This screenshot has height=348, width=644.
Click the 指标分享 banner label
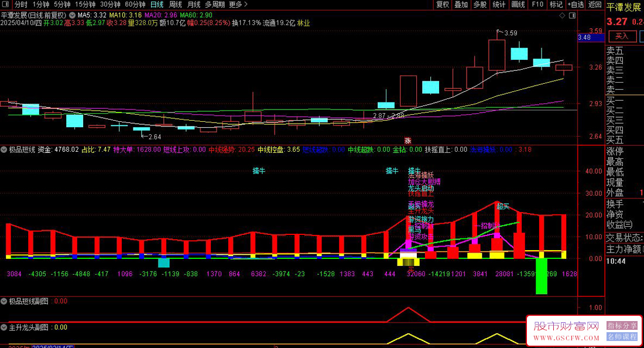(x=622, y=325)
